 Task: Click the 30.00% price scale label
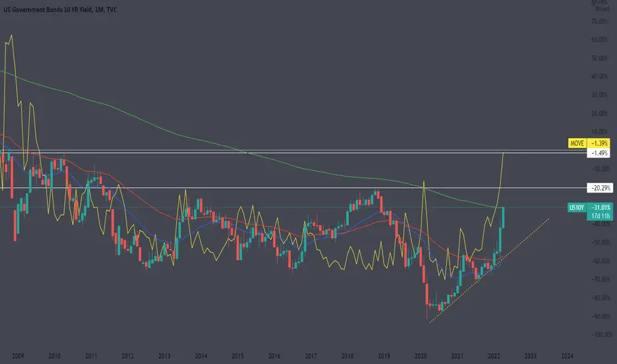[599, 95]
